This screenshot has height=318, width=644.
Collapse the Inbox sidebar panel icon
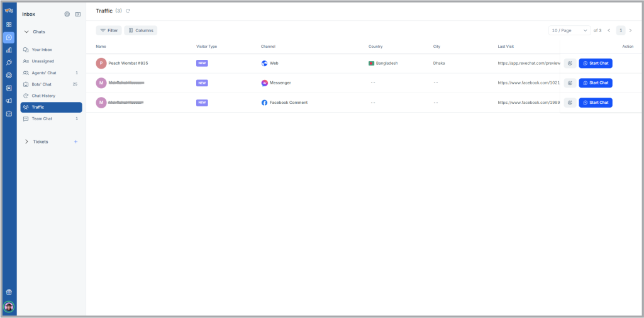(x=78, y=14)
